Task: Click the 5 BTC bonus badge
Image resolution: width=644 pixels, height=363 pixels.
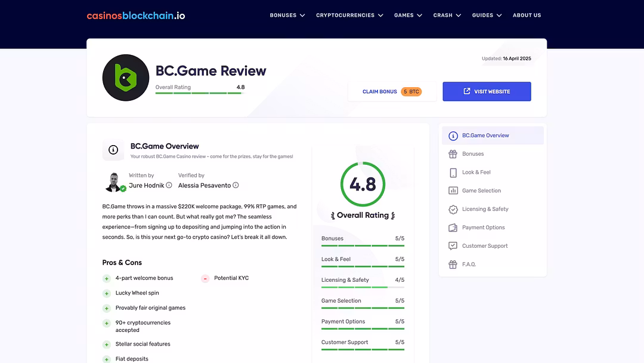Action: tap(411, 92)
